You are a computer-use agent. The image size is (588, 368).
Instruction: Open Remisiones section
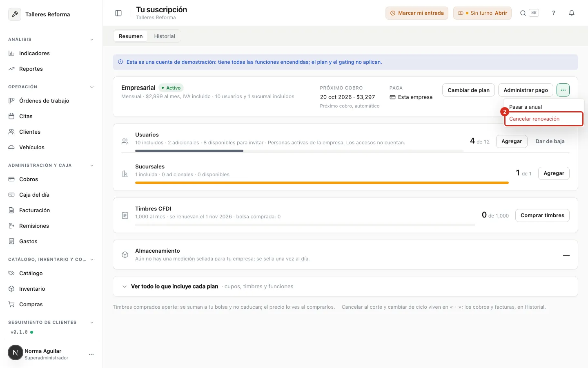51,226
